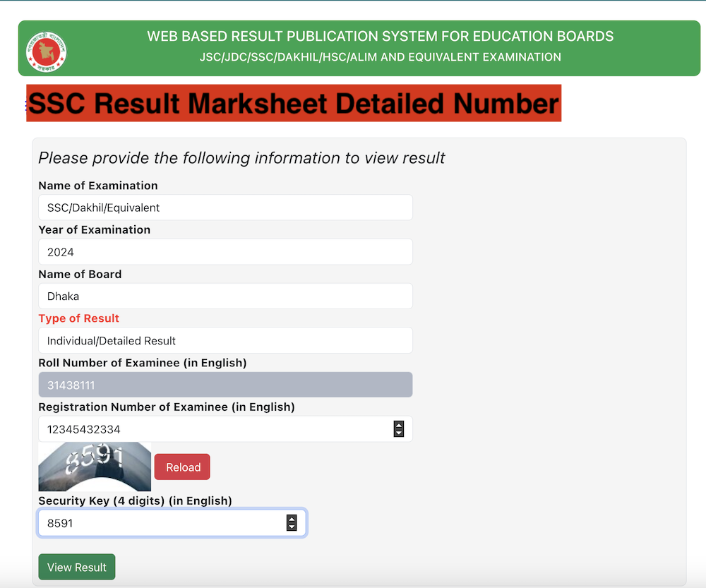This screenshot has height=588, width=706.
Task: Select the Registration Number input field
Action: [x=212, y=428]
